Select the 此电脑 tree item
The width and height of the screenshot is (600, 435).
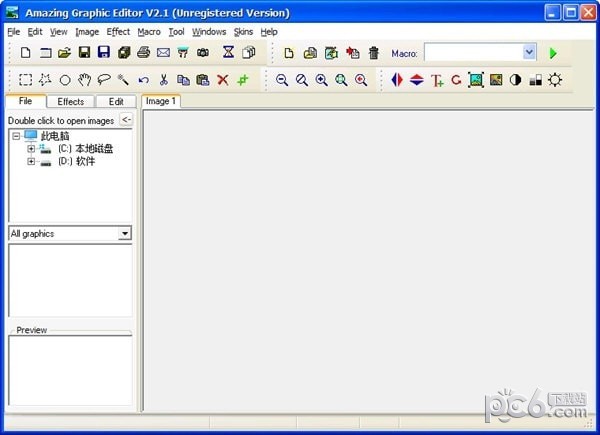click(55, 136)
